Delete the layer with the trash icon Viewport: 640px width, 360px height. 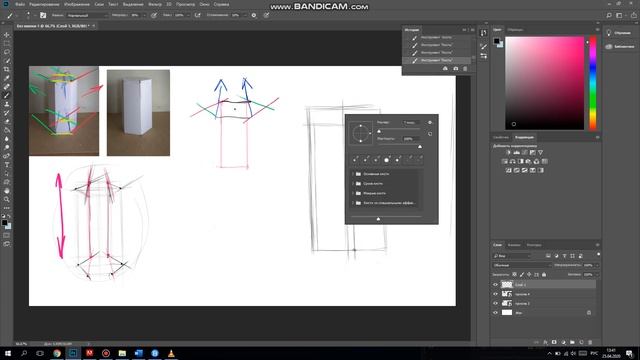[590, 342]
